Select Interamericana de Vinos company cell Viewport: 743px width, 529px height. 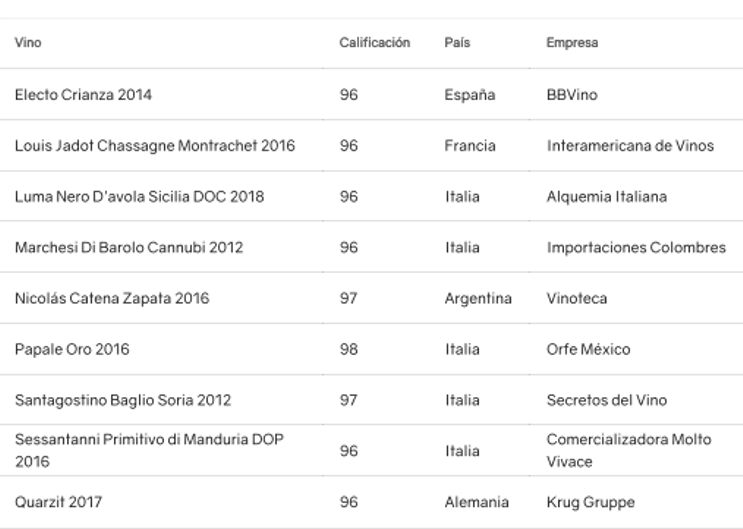630,146
